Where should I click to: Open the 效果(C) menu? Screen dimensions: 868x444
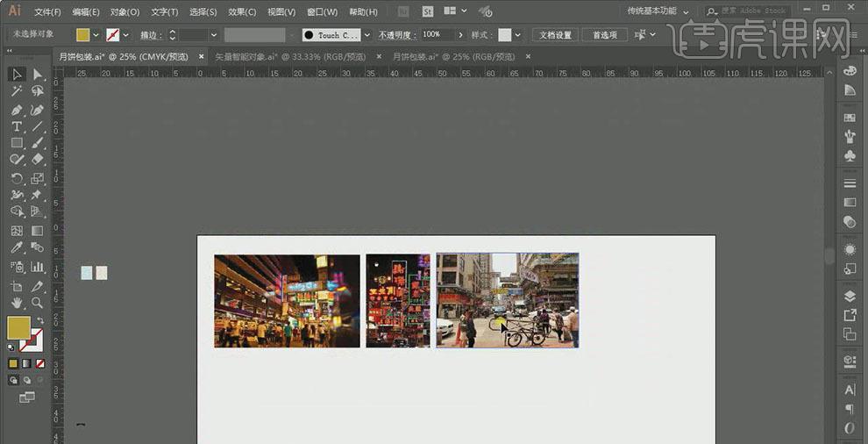tap(242, 12)
